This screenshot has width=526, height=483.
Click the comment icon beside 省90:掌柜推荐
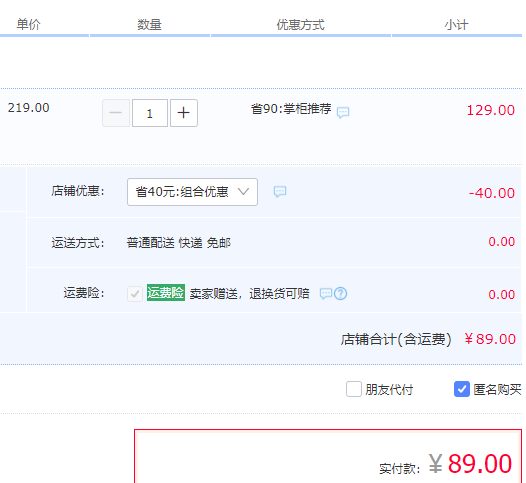point(343,112)
